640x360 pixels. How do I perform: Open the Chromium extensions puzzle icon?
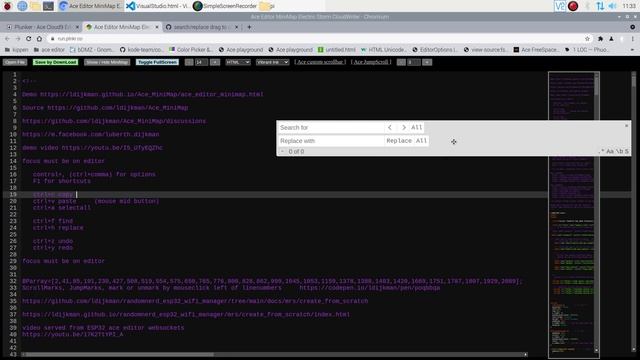(600, 38)
